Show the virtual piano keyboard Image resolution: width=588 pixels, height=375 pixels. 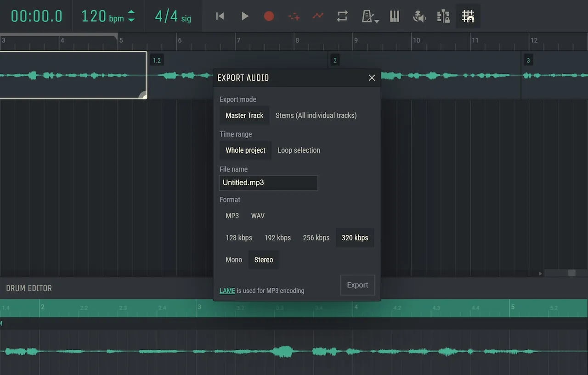click(394, 16)
